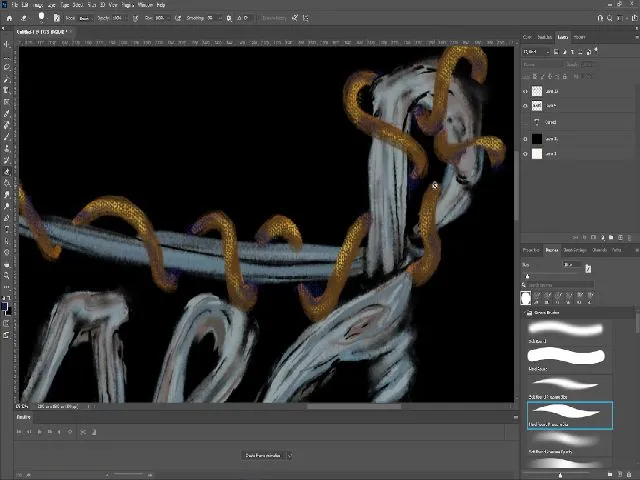640x480 pixels.
Task: Click delete layer trash icon in Layers panel
Action: [x=629, y=238]
